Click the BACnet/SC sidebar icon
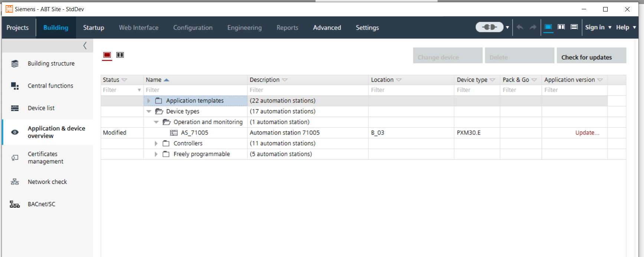Screen dimensions: 644x257 pos(15,204)
